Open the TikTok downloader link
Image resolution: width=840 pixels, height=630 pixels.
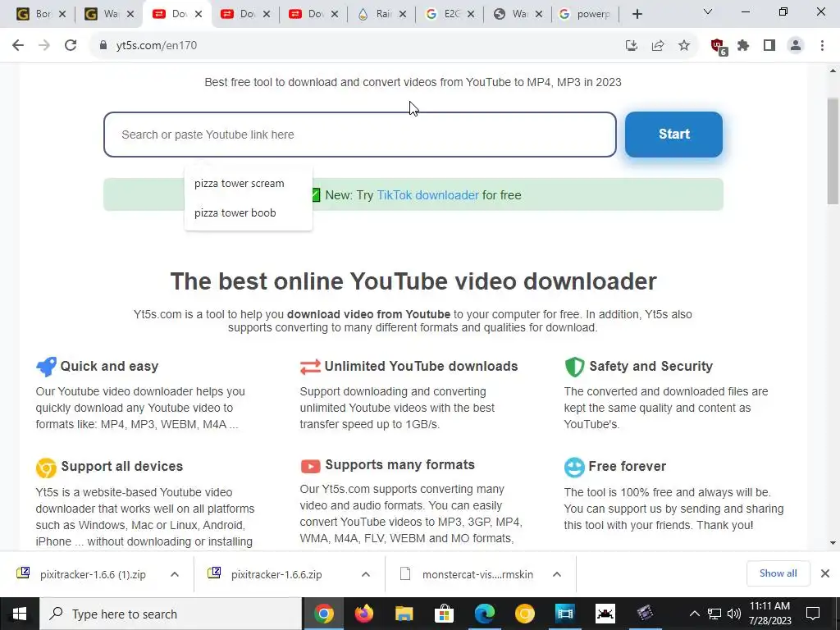coord(427,195)
